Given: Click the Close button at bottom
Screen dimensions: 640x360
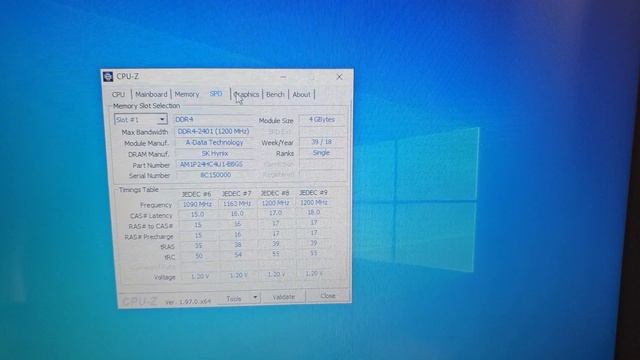Looking at the screenshot, I should pyautogui.click(x=328, y=296).
